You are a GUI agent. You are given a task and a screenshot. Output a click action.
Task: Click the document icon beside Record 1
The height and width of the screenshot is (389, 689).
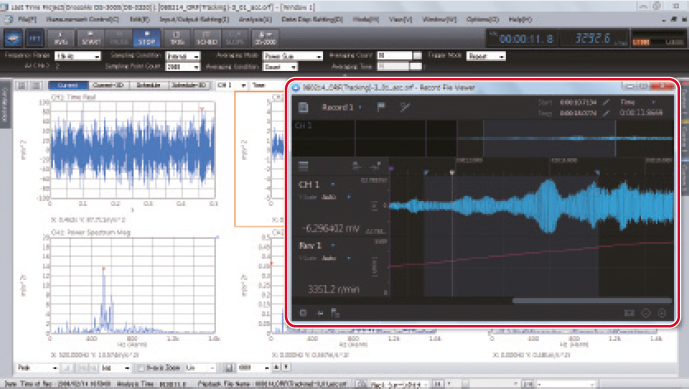point(303,107)
